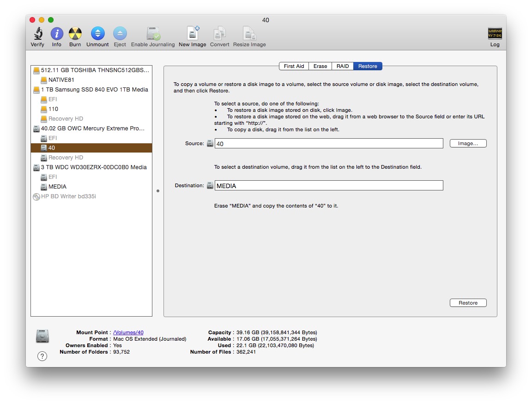
Task: Select the 1 TB Samsung SSD 840 EVO disk
Action: (x=91, y=90)
